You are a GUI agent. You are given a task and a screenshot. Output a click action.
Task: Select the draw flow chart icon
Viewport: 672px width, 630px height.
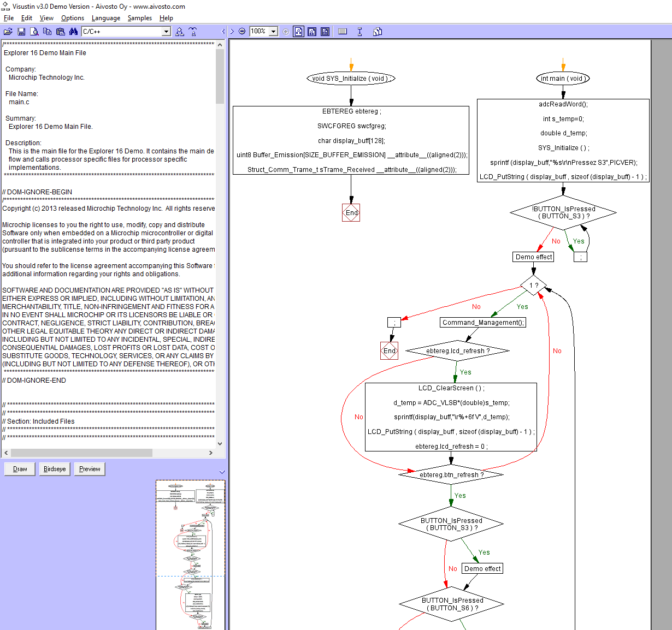(x=179, y=31)
